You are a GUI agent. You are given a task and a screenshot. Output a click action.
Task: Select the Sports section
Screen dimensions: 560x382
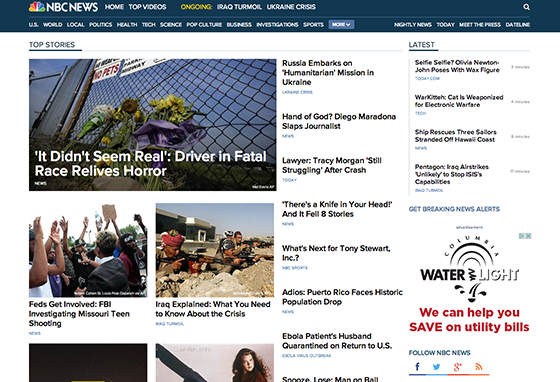tap(313, 25)
